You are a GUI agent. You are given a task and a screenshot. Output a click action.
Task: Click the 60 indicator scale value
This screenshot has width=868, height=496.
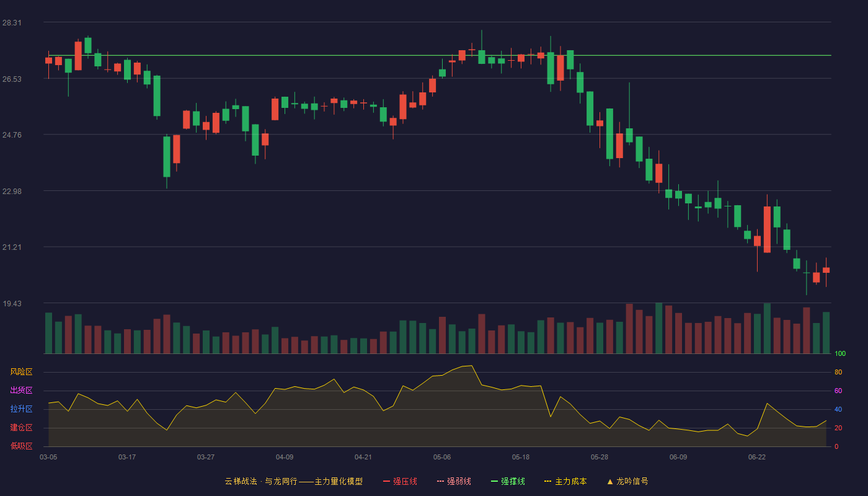click(x=838, y=391)
